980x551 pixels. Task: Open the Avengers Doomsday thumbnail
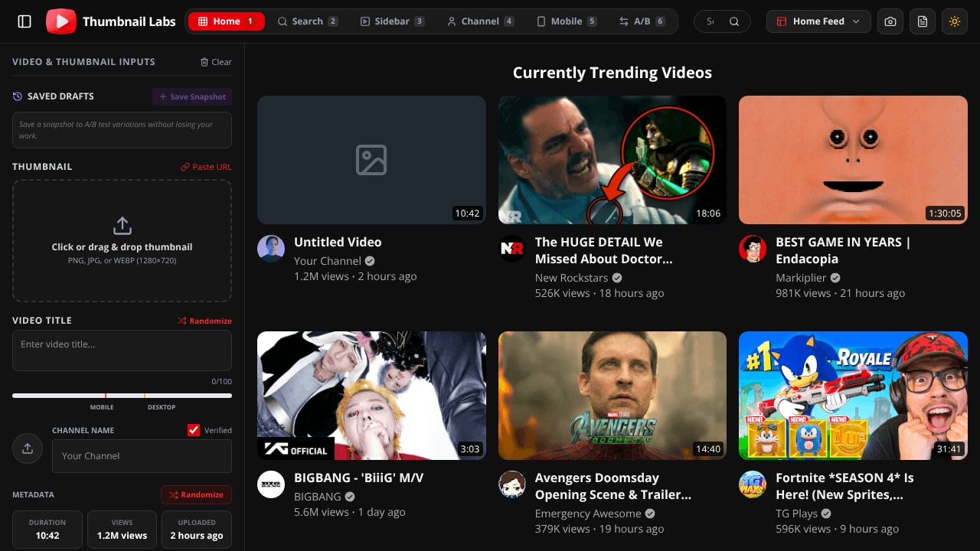pyautogui.click(x=612, y=396)
